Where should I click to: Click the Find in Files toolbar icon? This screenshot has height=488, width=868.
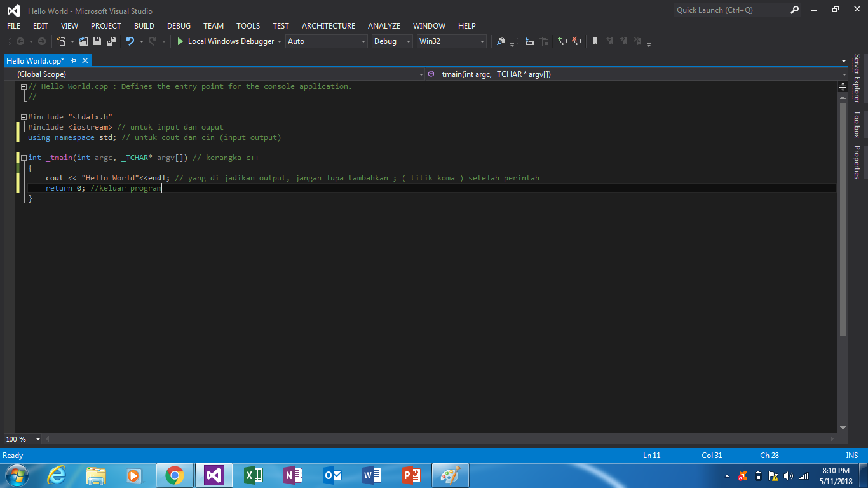[501, 41]
